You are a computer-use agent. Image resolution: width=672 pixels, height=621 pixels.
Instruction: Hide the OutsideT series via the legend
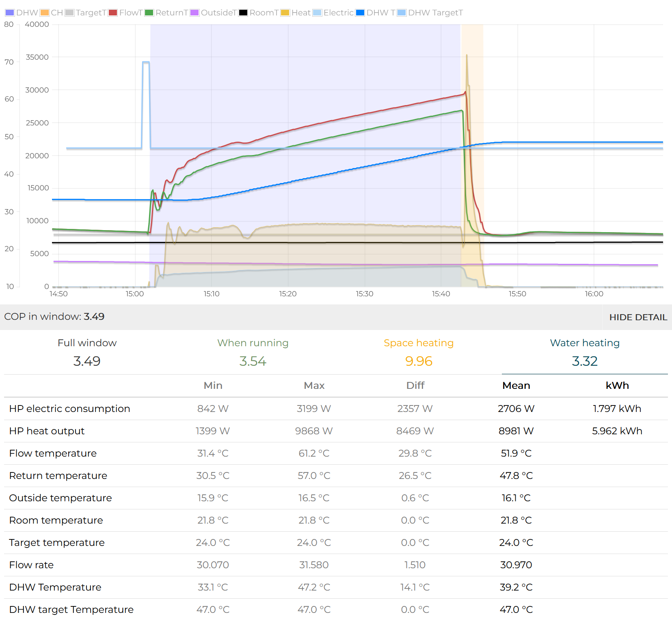[214, 13]
